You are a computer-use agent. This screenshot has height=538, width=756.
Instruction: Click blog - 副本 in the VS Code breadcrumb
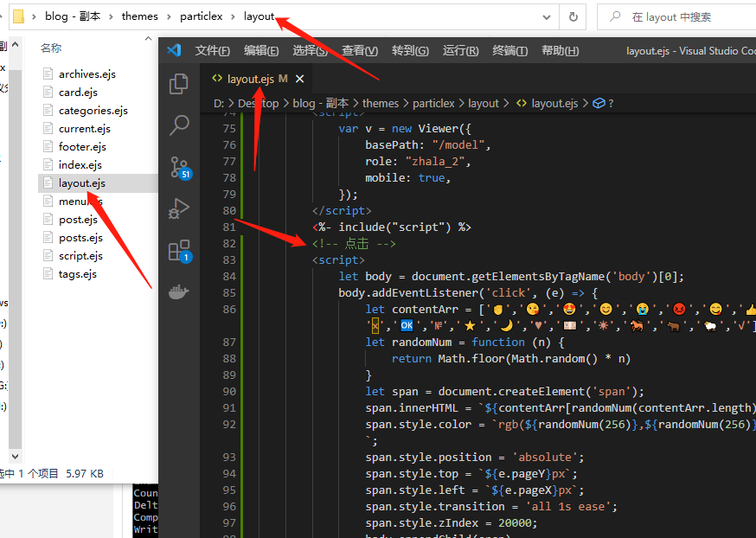tap(320, 103)
